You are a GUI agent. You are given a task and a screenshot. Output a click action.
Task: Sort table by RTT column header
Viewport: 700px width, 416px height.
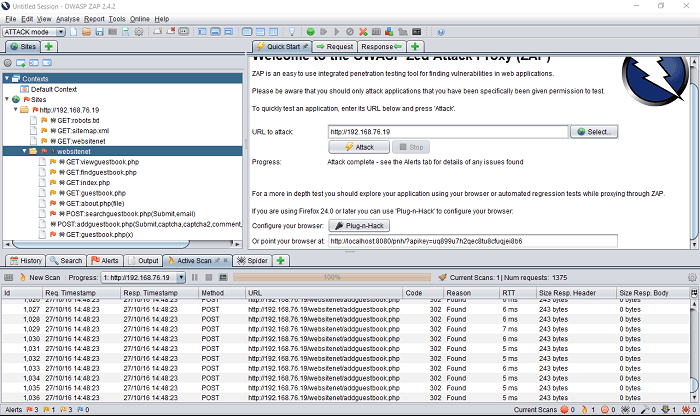click(518, 293)
